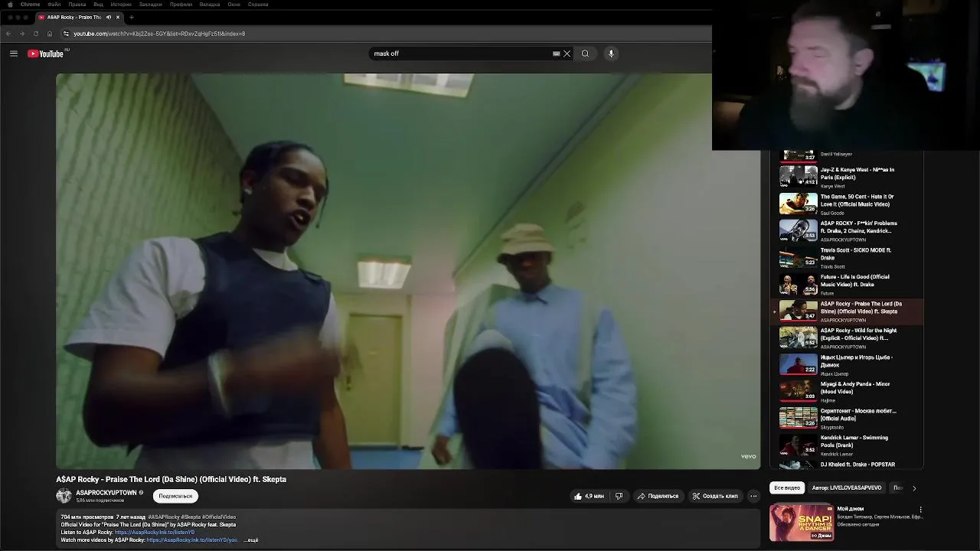The image size is (980, 551).
Task: Play Future Life Is Good playlist item
Action: point(847,284)
